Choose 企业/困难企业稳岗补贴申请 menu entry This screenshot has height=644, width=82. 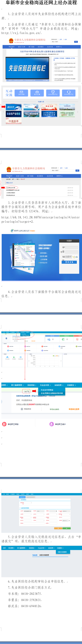pos(52,393)
